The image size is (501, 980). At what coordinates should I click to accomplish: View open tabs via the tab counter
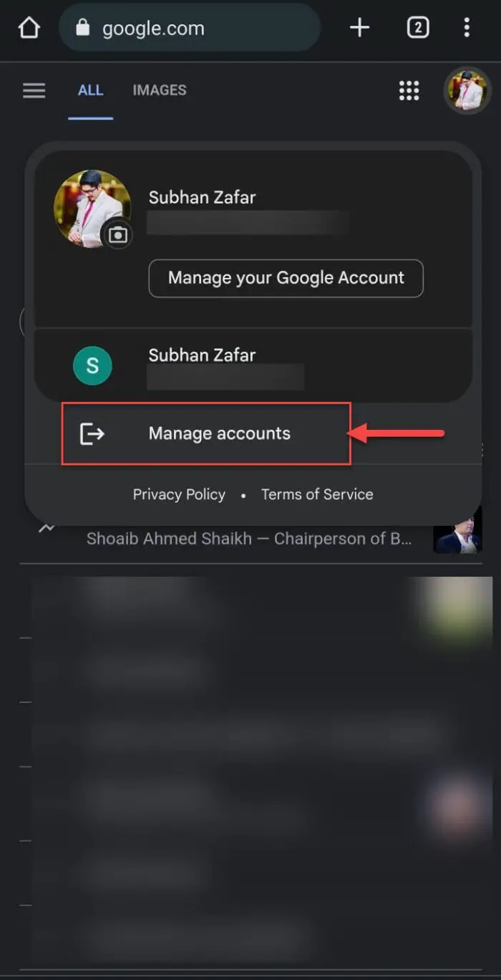click(417, 27)
